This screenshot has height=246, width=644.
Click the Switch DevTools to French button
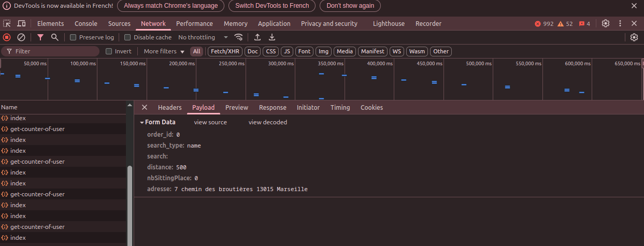272,6
